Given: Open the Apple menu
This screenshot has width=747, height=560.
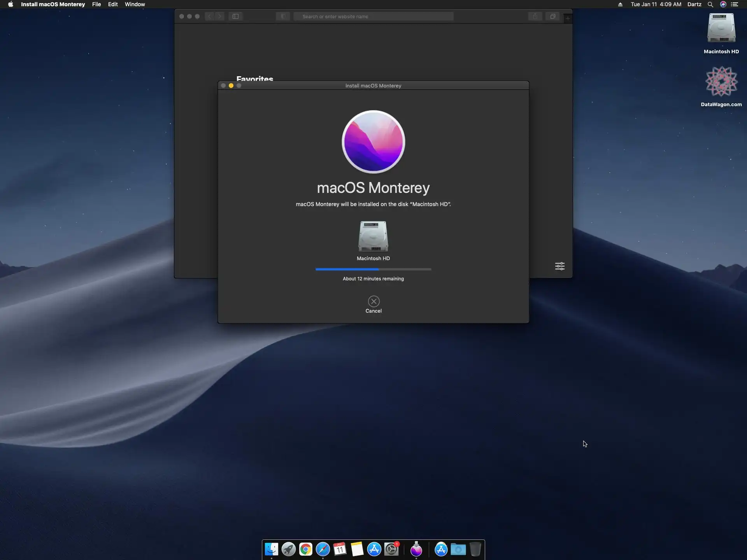Looking at the screenshot, I should point(11,4).
